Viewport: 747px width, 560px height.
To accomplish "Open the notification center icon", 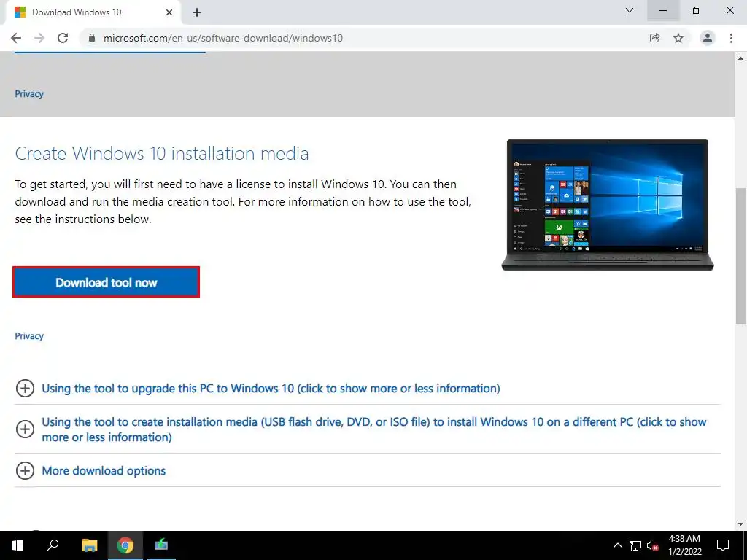I will pyautogui.click(x=723, y=545).
